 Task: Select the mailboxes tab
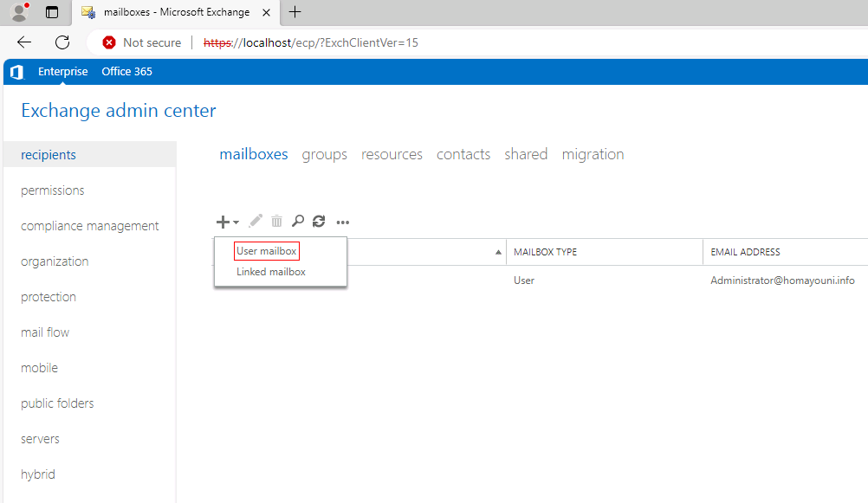[254, 154]
